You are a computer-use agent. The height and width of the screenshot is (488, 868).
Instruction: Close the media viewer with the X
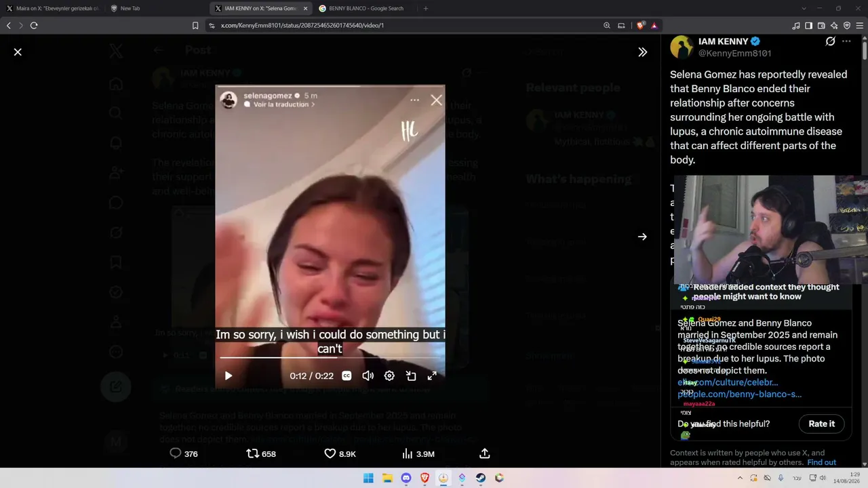[18, 52]
